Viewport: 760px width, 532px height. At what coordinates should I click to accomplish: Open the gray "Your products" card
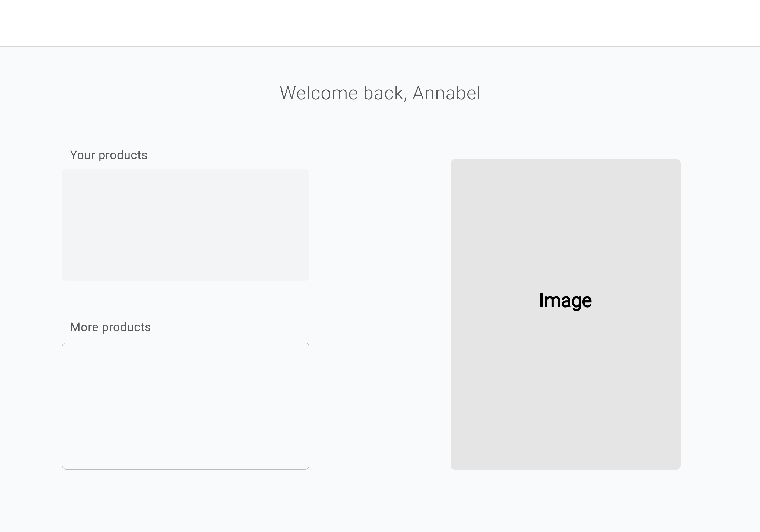[x=185, y=224]
